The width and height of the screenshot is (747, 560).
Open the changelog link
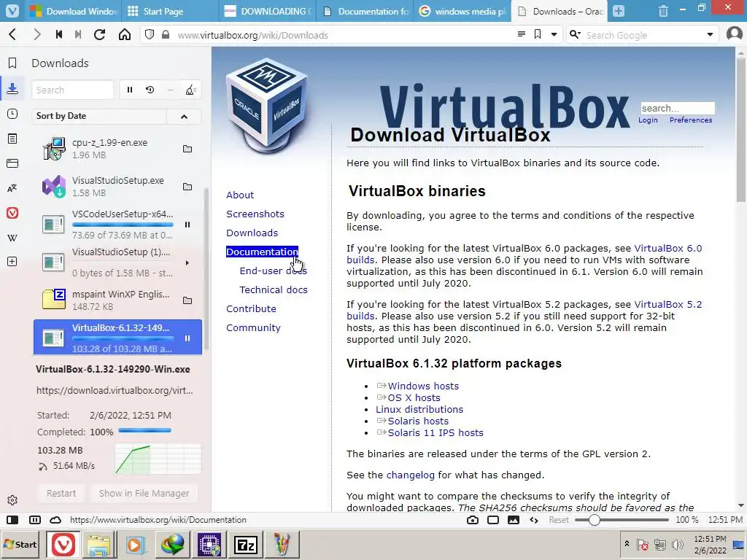coord(410,475)
